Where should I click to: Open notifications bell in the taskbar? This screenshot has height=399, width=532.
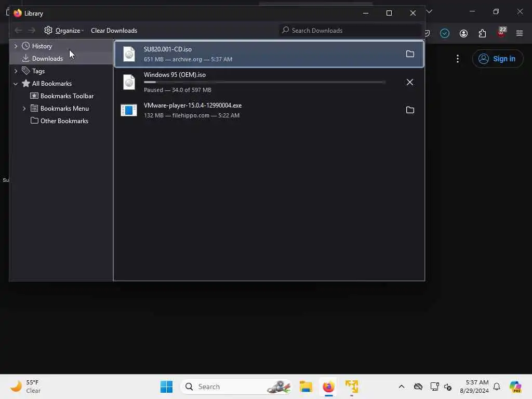(497, 387)
